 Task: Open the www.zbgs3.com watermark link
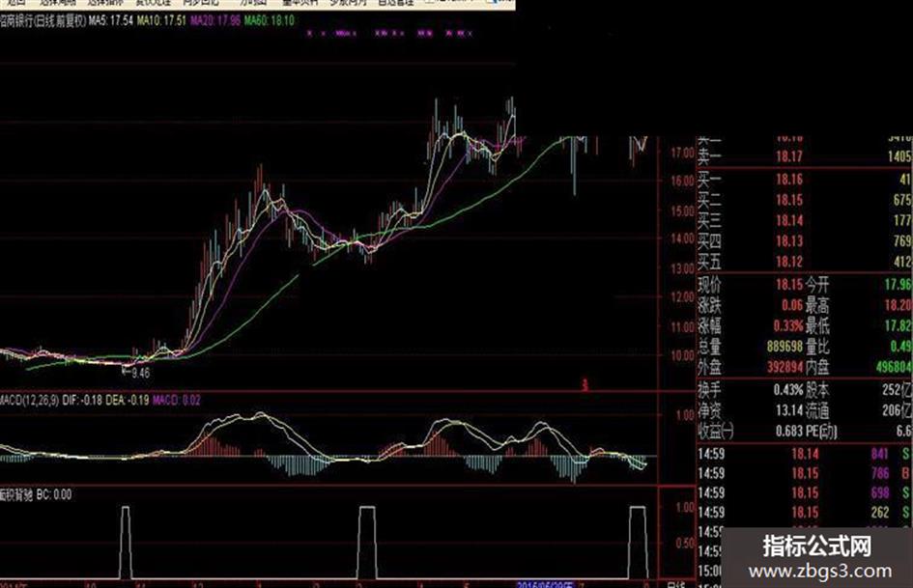(x=820, y=571)
